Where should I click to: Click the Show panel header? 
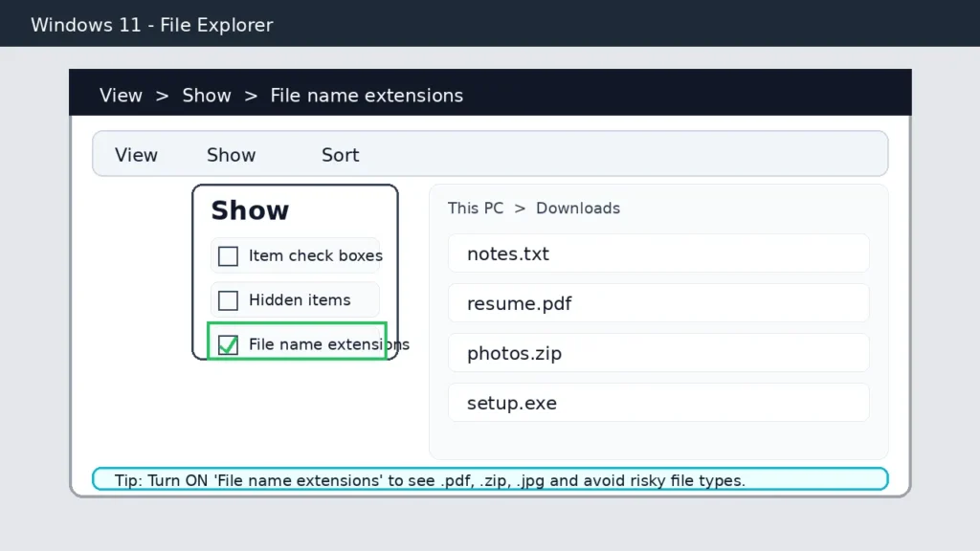point(249,210)
